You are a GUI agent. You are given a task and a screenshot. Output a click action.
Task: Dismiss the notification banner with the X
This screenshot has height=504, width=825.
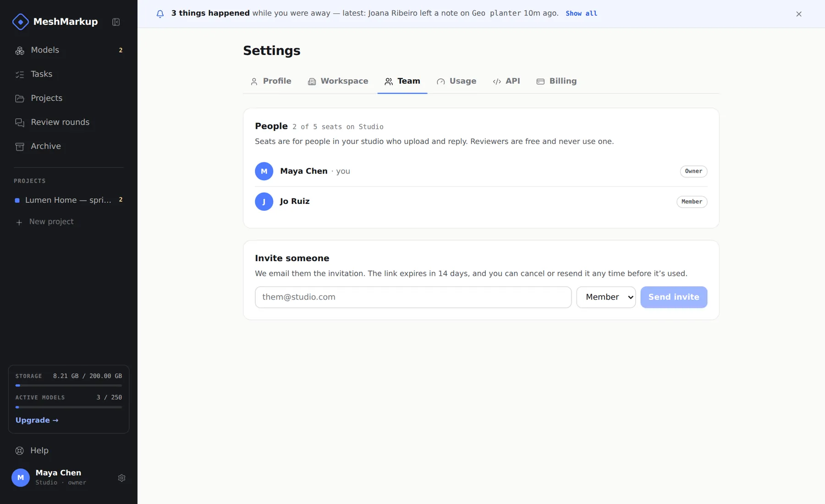799,14
